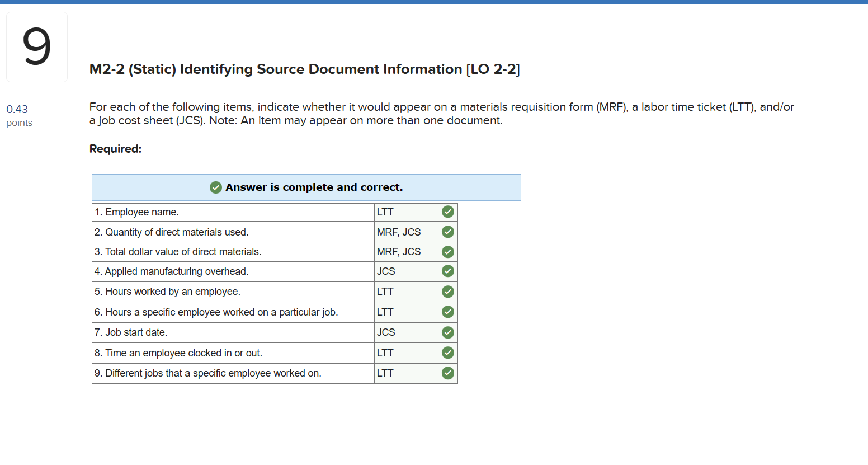Click the checkmark in the Applied manufacturing overhead row
This screenshot has height=465, width=868.
pos(448,271)
